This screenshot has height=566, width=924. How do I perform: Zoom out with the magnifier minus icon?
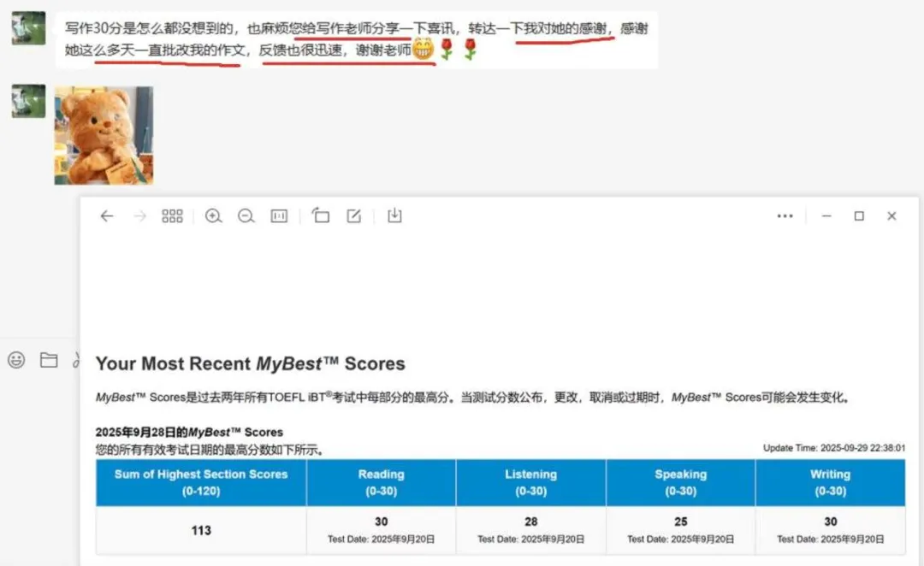point(246,216)
